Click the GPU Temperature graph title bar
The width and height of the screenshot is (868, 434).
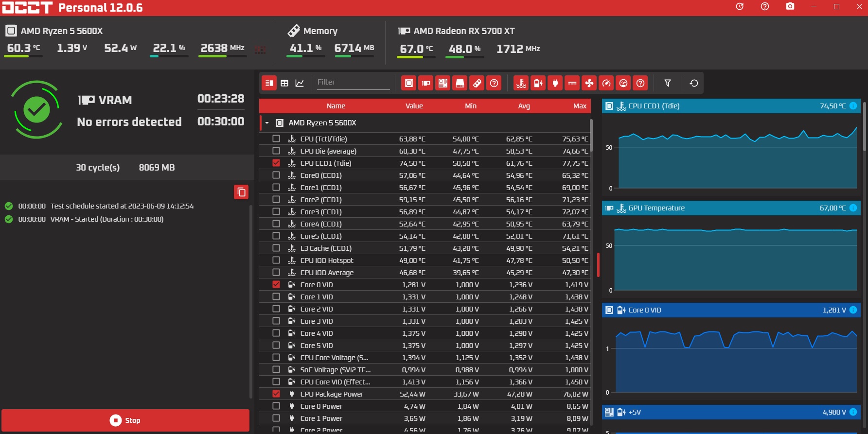[x=731, y=208]
